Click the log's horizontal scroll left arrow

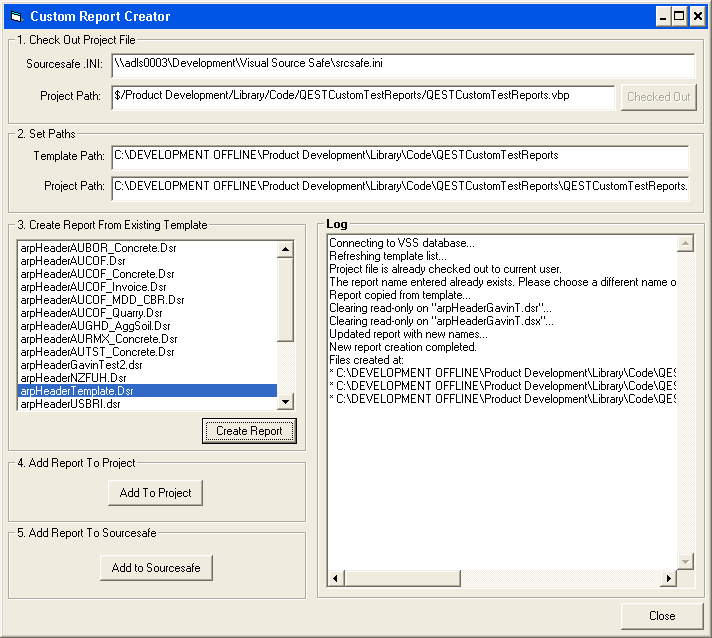coord(336,579)
